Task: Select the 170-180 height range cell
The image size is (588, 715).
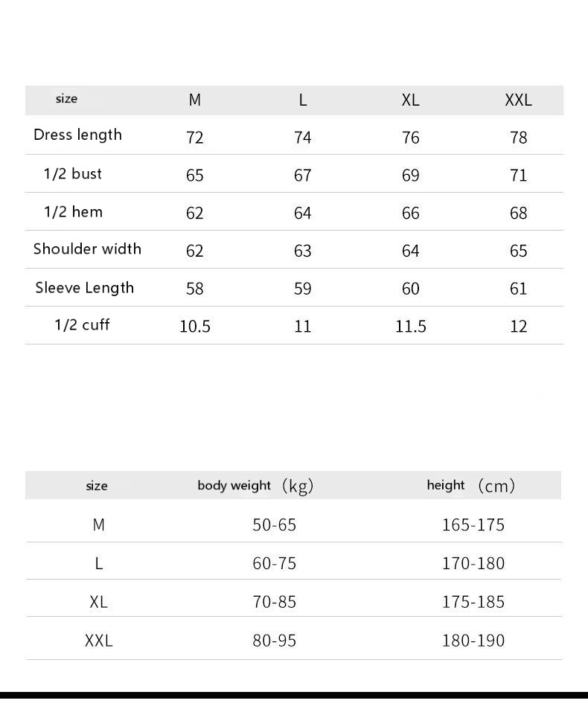Action: pos(473,563)
